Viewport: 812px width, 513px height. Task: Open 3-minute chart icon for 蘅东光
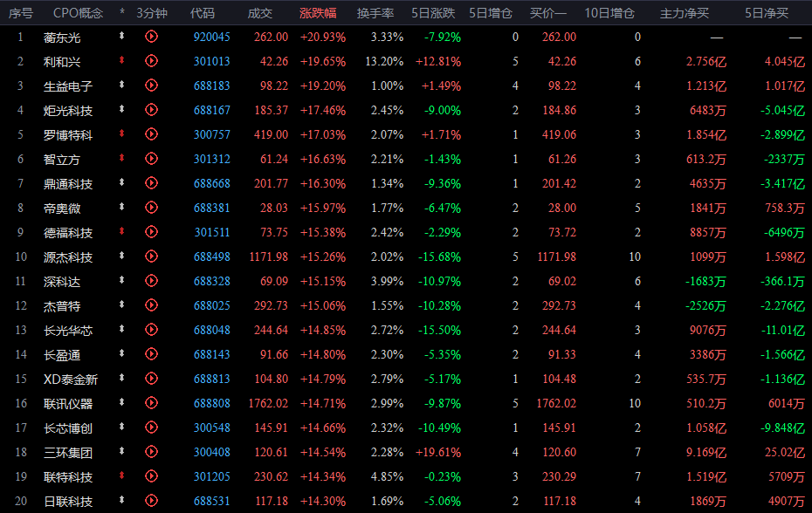pos(151,37)
